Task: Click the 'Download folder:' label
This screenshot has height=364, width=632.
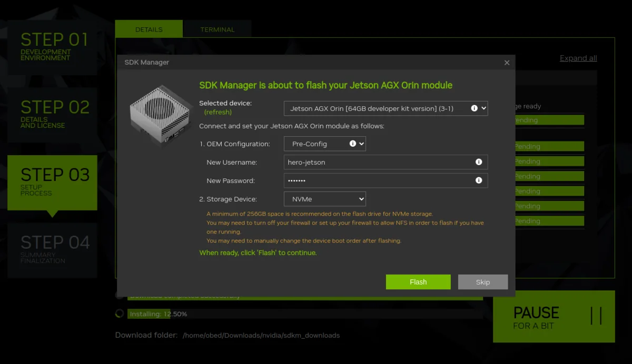Action: pyautogui.click(x=146, y=335)
